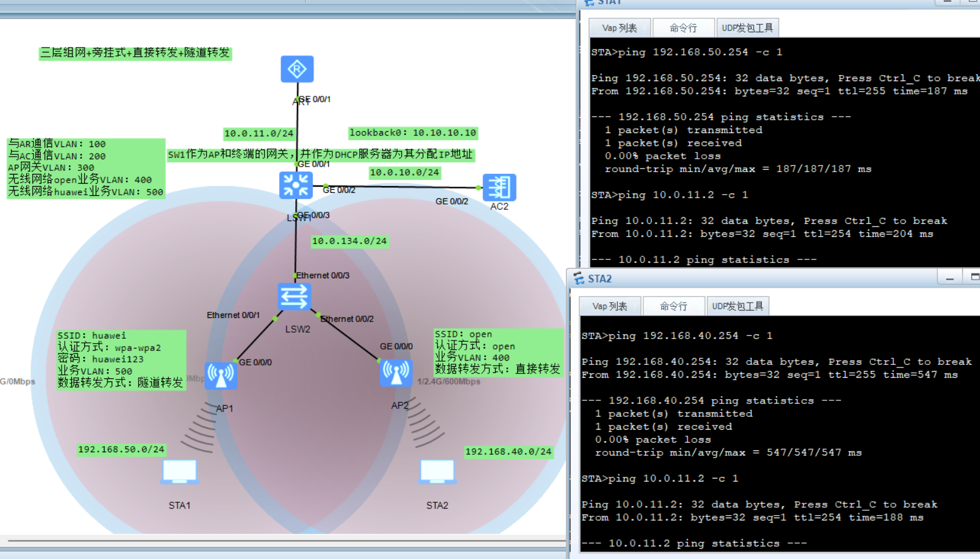Click the SSID huawei configuration note

[x=121, y=359]
